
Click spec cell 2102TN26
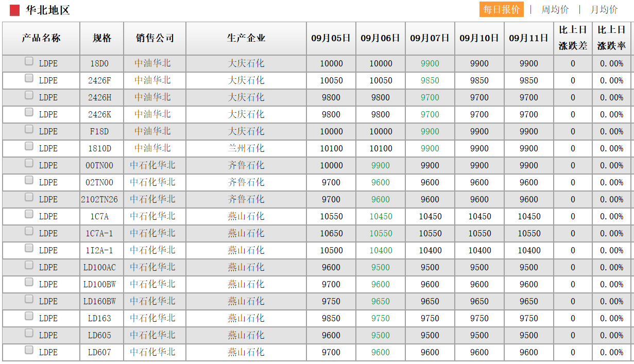99,200
